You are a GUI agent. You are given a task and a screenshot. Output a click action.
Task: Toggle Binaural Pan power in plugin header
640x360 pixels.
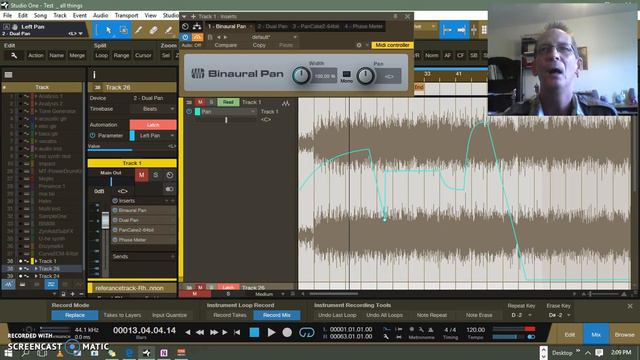[x=185, y=37]
